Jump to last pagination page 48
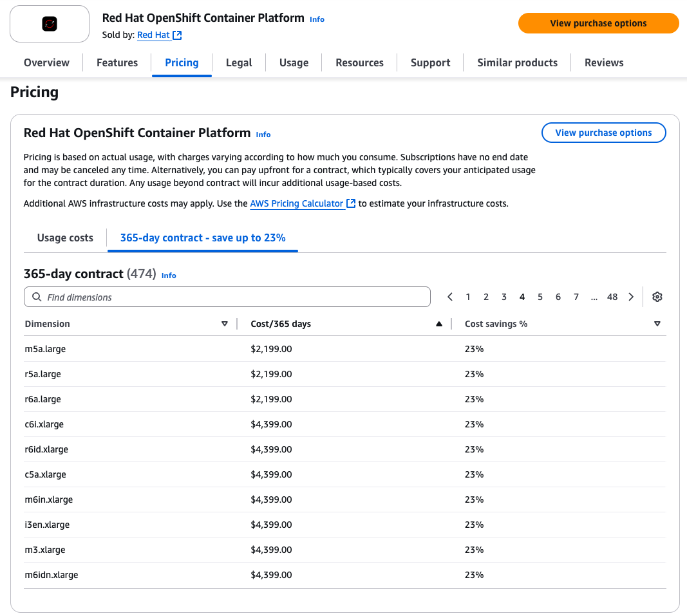Image resolution: width=687 pixels, height=616 pixels. pyautogui.click(x=612, y=297)
